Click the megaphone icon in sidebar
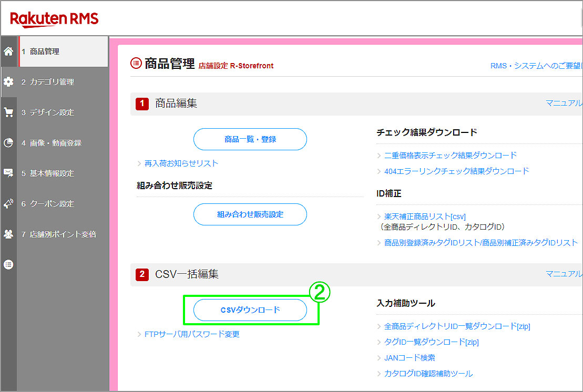 pos(8,203)
